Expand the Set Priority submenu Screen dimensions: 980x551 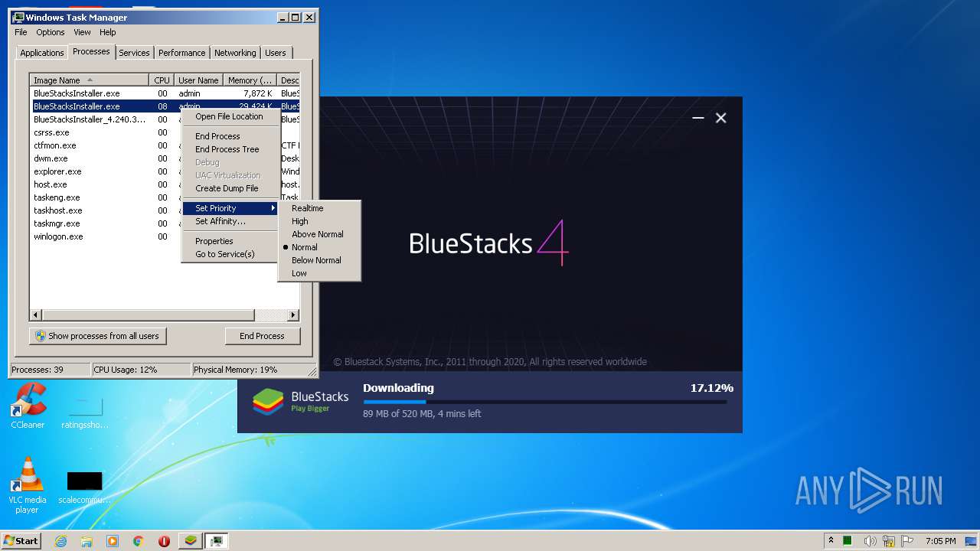pos(231,208)
